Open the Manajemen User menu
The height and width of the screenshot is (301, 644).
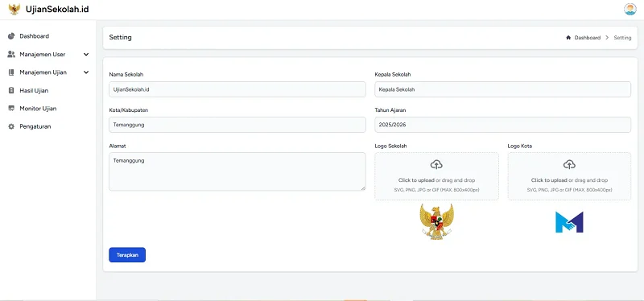[x=48, y=54]
